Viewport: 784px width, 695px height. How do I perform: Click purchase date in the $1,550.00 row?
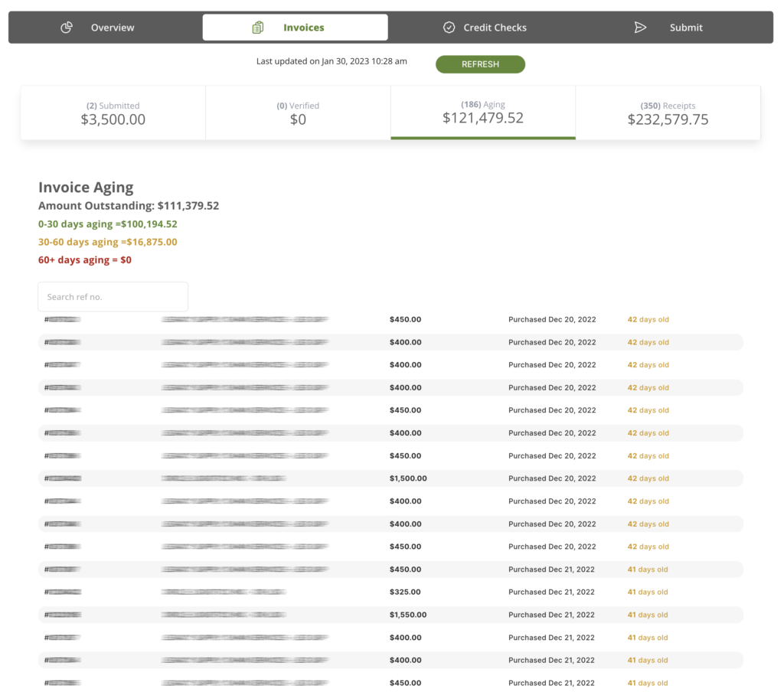point(551,615)
